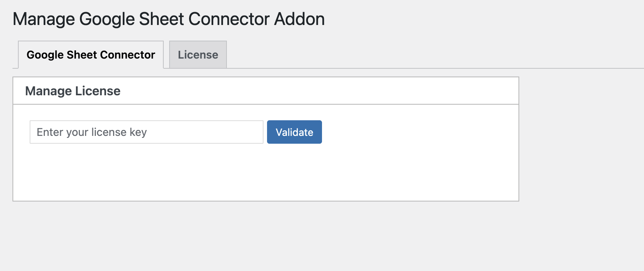Viewport: 644px width, 271px height.
Task: Click the Manage Google Sheet Connector Addon title
Action: click(x=168, y=19)
